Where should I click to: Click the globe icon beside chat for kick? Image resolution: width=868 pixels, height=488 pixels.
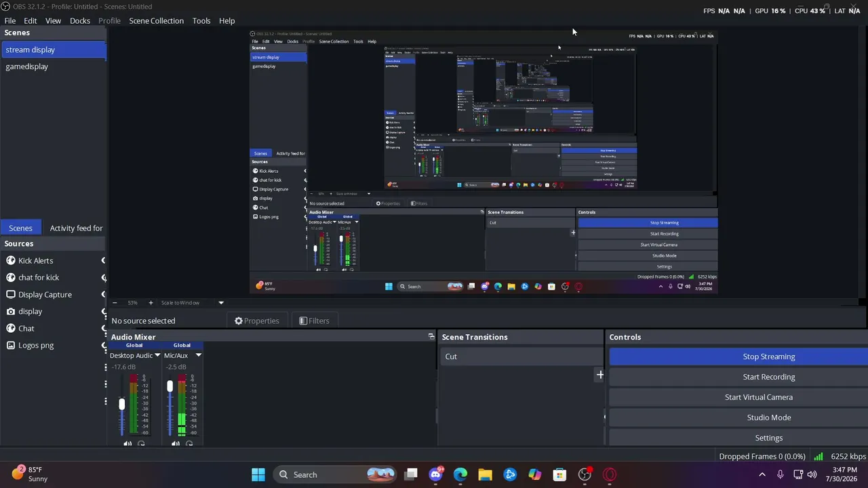point(11,277)
